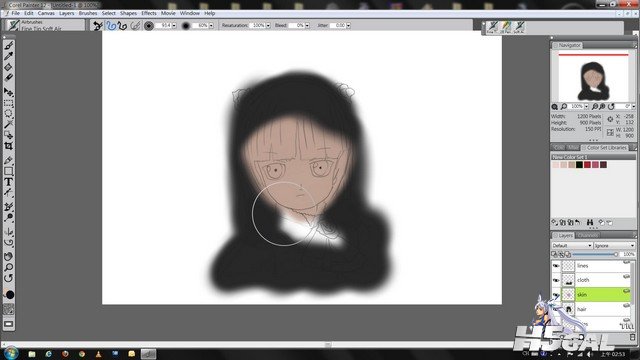This screenshot has height=360, width=640.
Task: Open the brush size dropdown
Action: coord(174,26)
